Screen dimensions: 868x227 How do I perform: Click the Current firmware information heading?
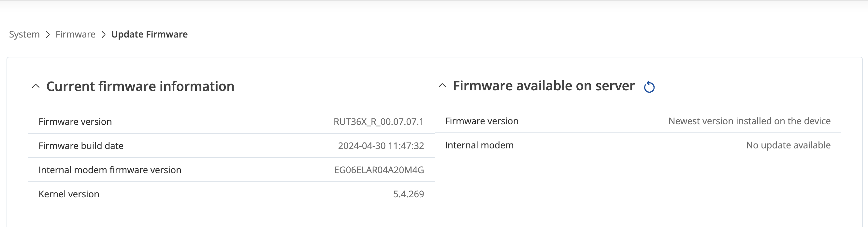click(x=140, y=86)
